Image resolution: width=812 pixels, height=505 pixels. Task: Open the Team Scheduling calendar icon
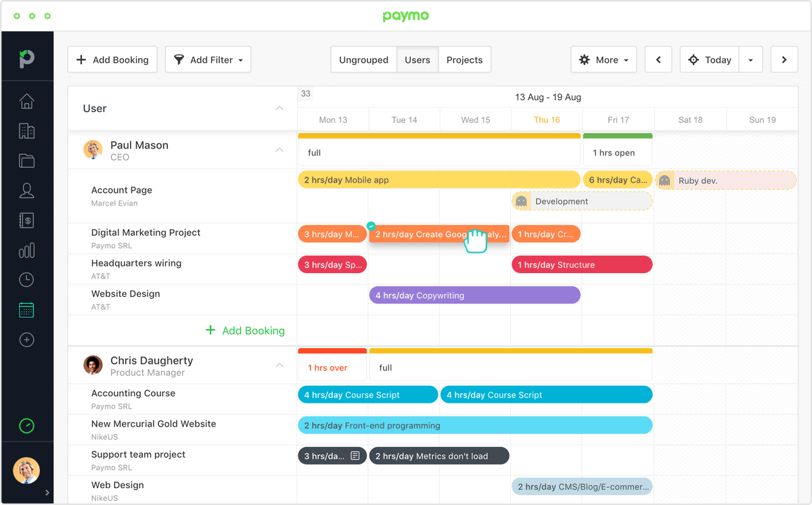click(26, 310)
